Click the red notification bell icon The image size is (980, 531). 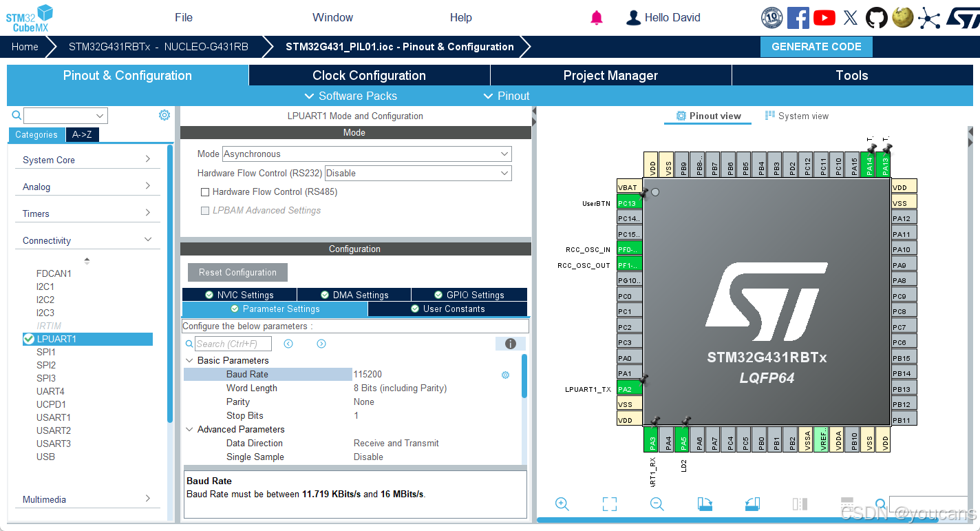(597, 18)
